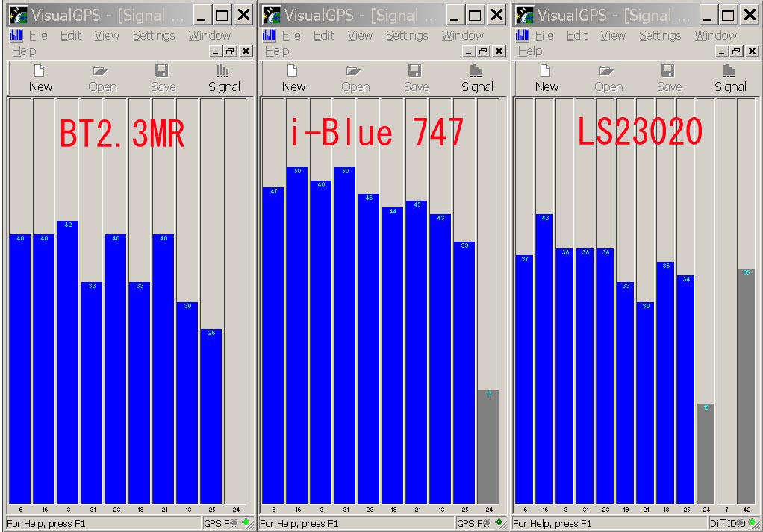The image size is (763, 532).
Task: Open Edit menu in BT2.3MR window
Action: (71, 36)
